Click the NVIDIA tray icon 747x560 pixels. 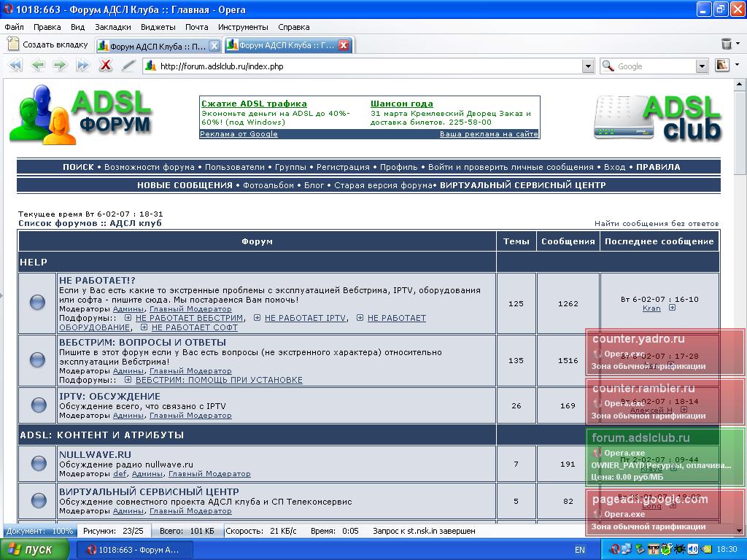tap(706, 549)
